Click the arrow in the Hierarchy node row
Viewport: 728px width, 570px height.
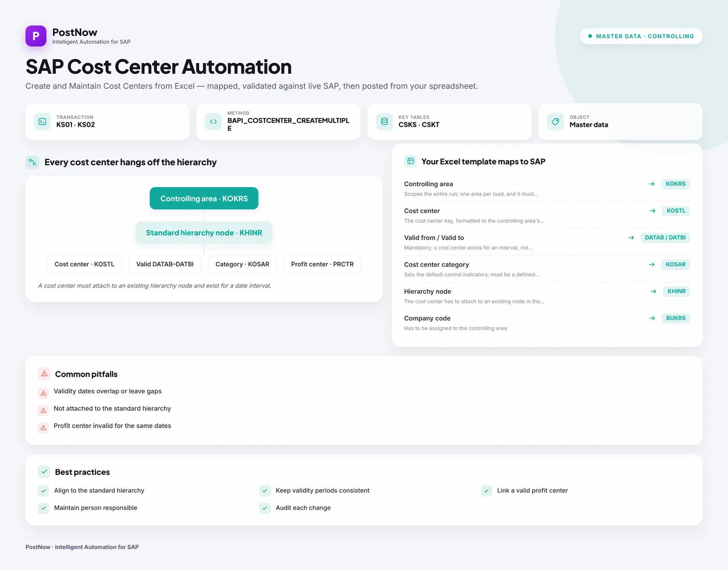654,291
